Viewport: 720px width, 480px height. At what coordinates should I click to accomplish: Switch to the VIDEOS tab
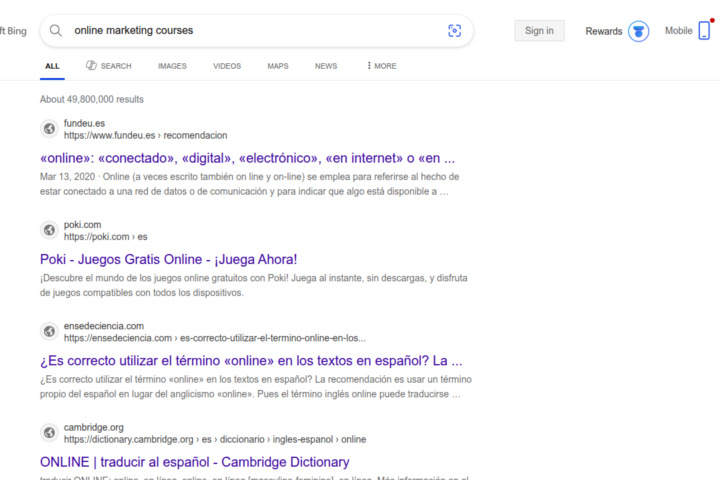[227, 66]
